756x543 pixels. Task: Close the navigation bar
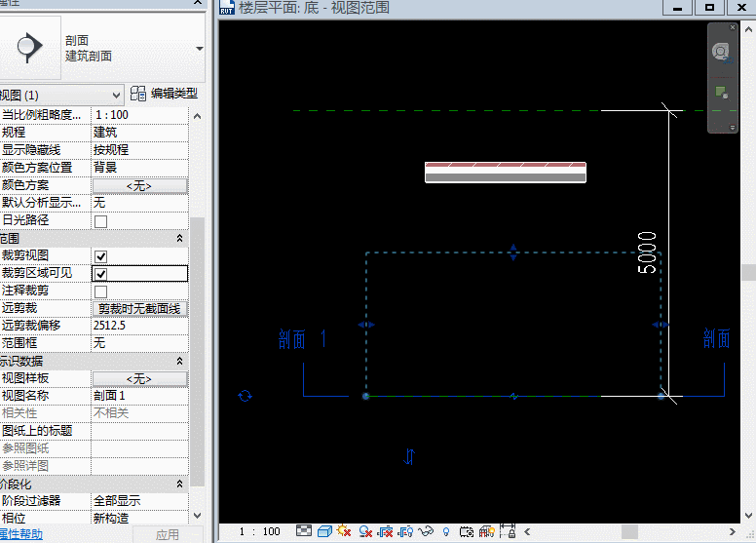pyautogui.click(x=733, y=27)
